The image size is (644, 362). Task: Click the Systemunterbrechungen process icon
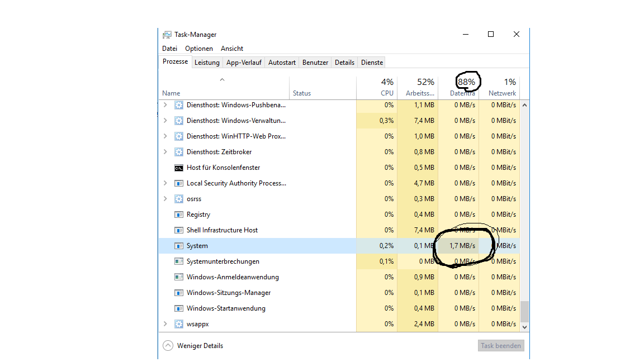179,261
